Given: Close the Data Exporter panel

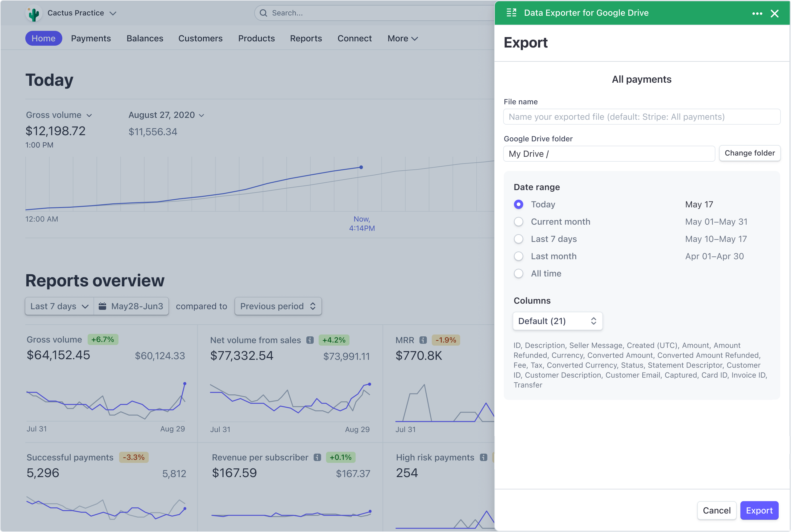Looking at the screenshot, I should pos(774,14).
